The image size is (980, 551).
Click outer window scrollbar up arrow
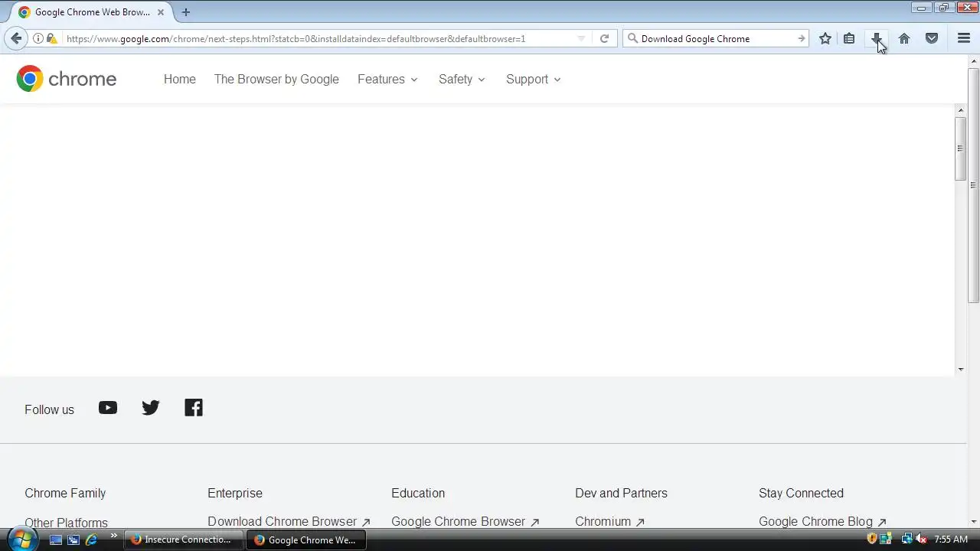tap(974, 61)
